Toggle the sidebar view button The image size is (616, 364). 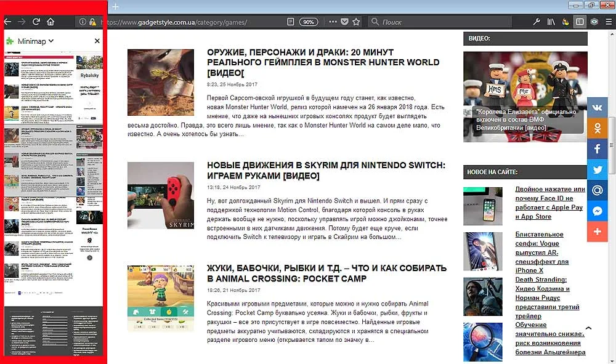[x=580, y=22]
